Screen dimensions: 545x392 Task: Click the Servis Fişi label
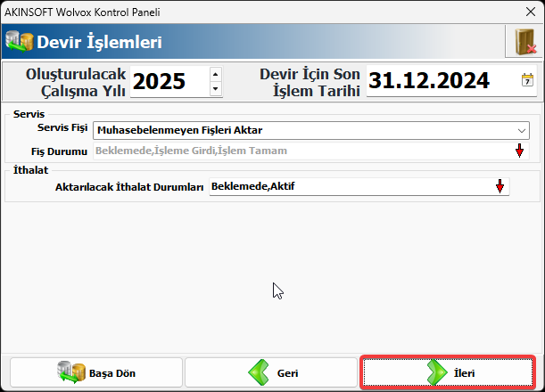(62, 127)
